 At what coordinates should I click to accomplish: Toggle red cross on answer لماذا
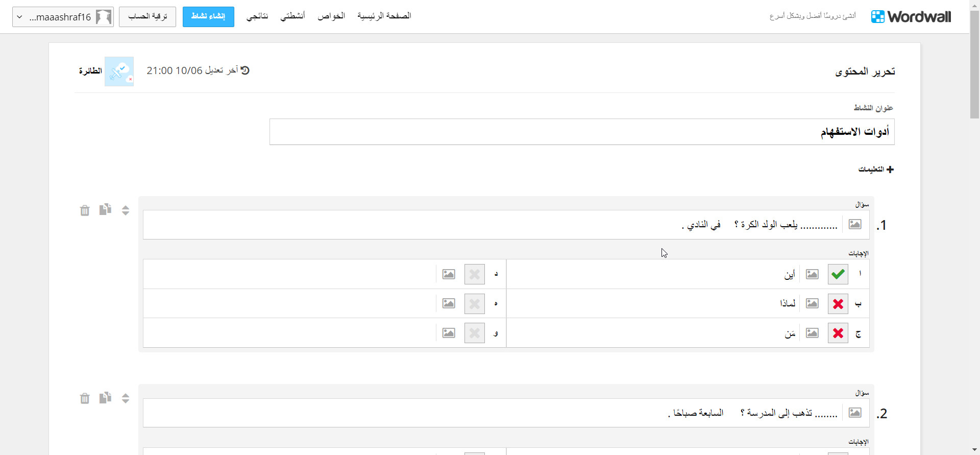838,304
